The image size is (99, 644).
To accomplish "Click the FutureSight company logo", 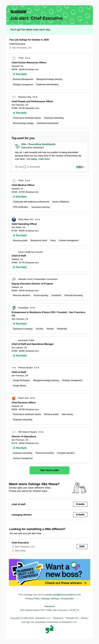I will point(14,308).
